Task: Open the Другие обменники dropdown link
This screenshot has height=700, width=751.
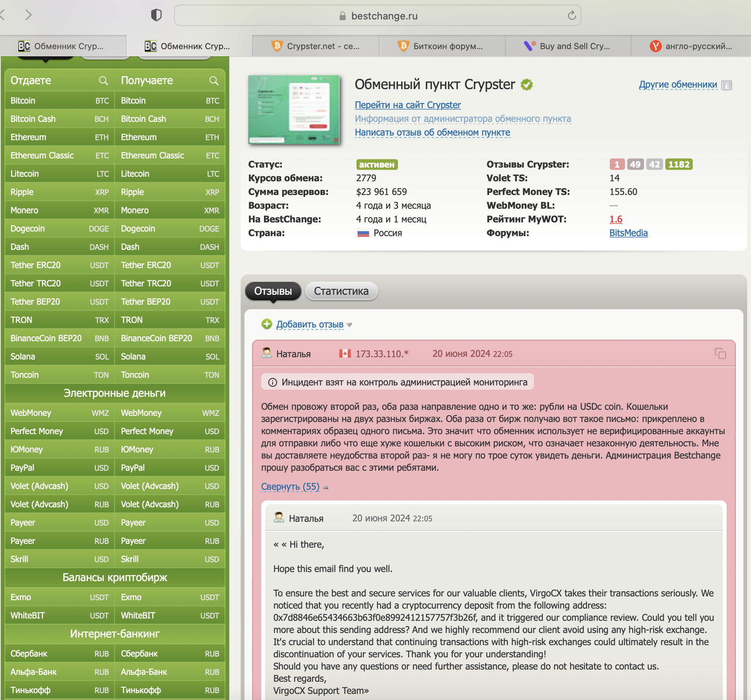Action: (678, 85)
